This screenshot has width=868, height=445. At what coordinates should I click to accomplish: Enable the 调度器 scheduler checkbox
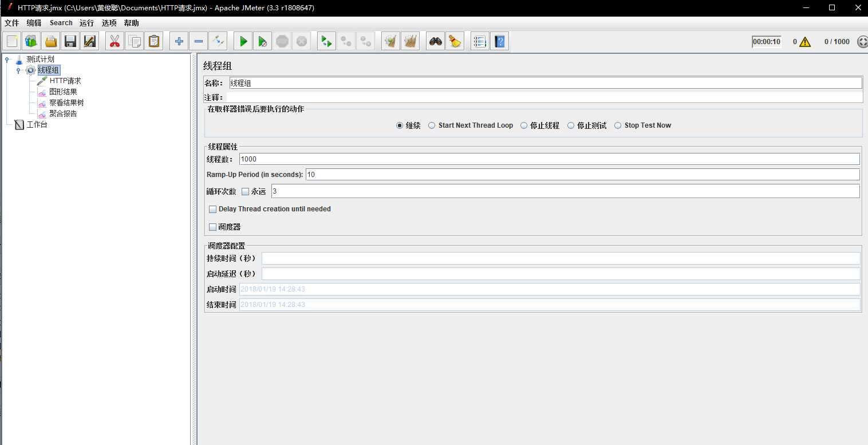coord(212,227)
